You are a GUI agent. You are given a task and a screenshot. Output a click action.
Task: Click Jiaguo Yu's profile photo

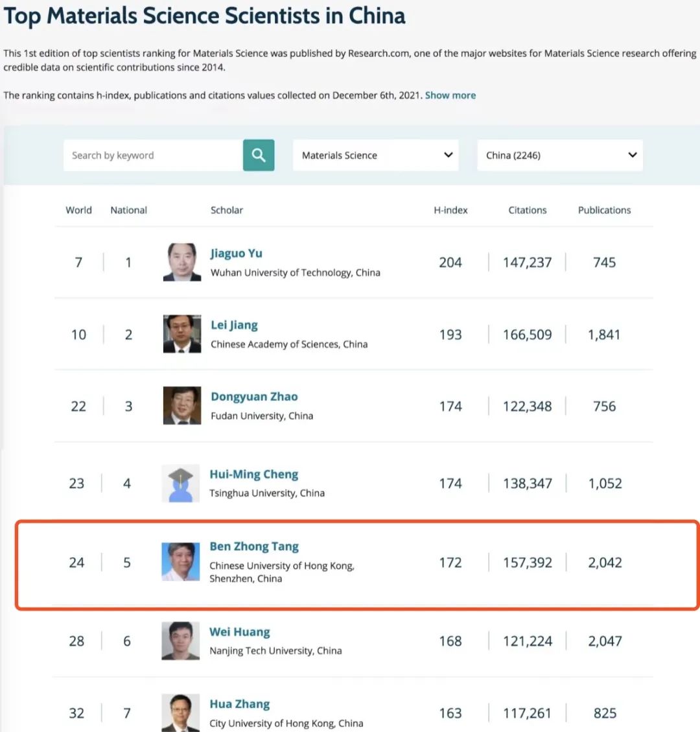(181, 262)
